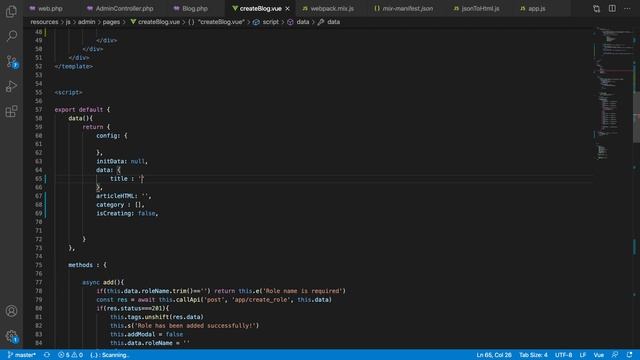
Task: Click line number 57 in the gutter
Action: point(38,110)
